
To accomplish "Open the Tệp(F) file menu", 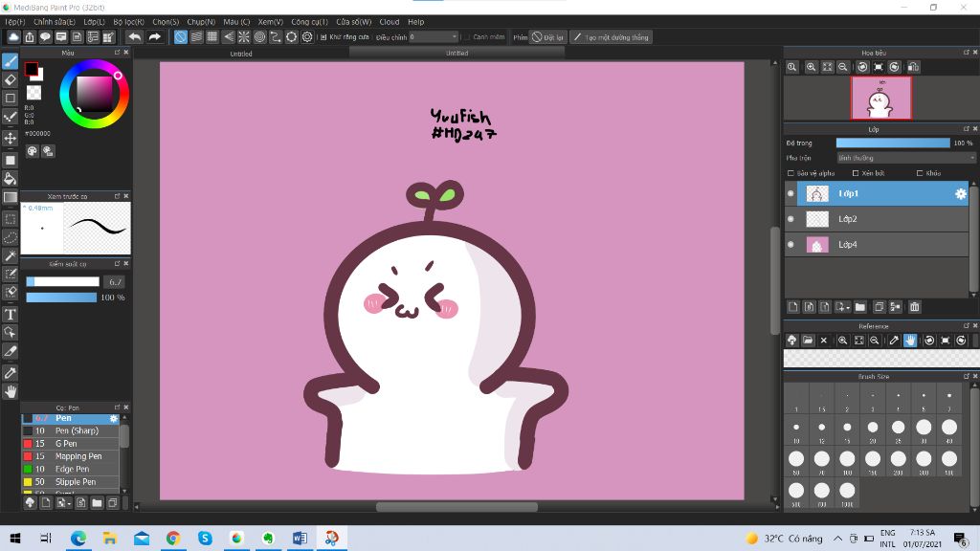I will pyautogui.click(x=15, y=22).
